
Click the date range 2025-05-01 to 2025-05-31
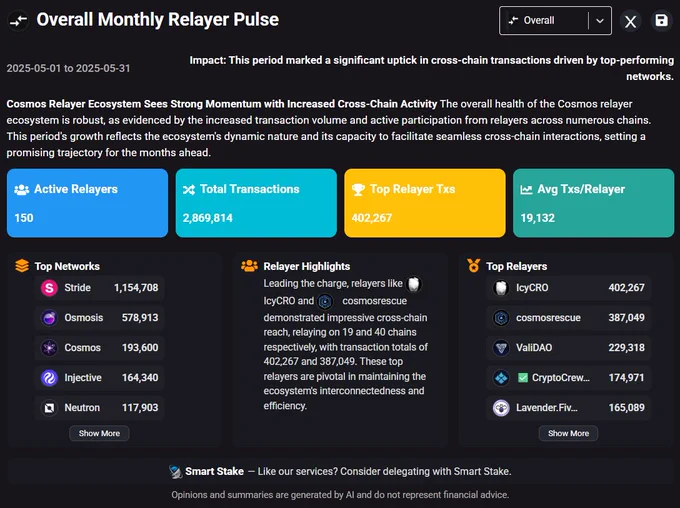[x=69, y=68]
